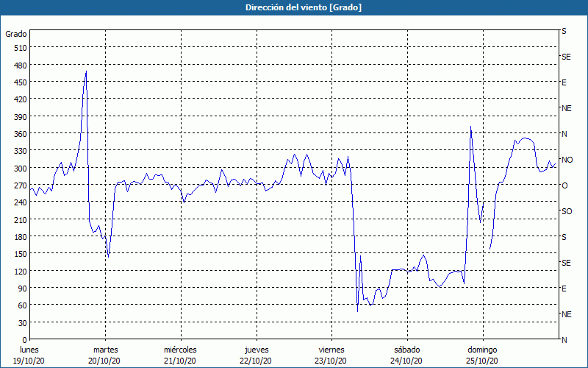Viewport: 588px width, 368px height.
Task: Click the chart title 'Dirección del viento [Grado]'
Action: click(x=304, y=7)
